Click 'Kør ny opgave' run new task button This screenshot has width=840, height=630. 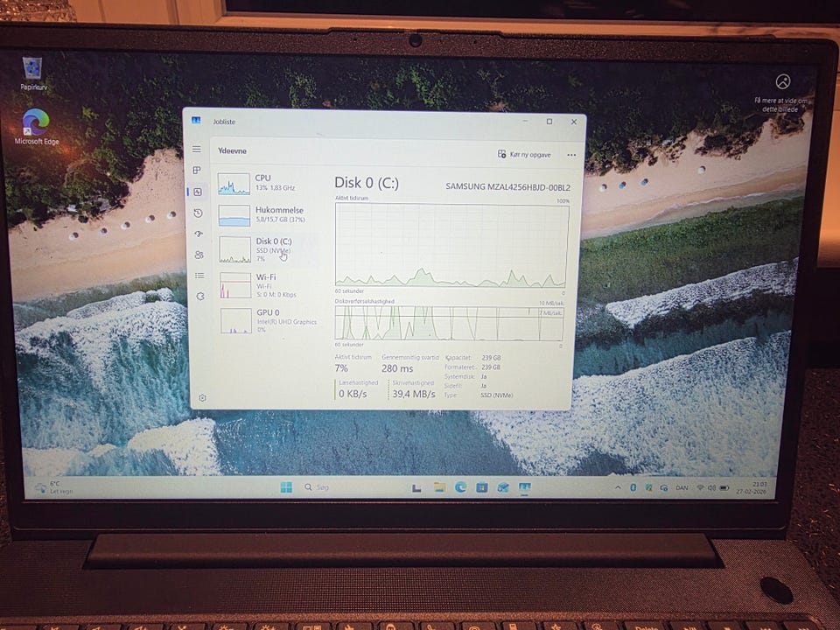pos(524,154)
